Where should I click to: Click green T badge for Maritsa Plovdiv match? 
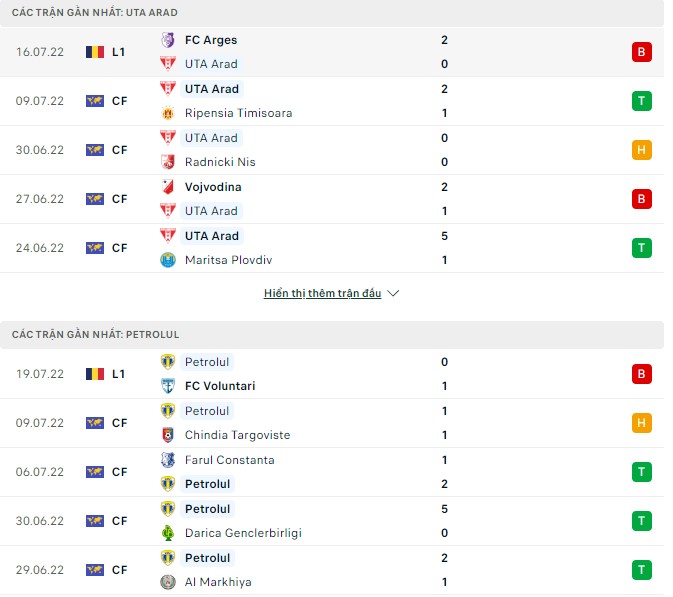click(x=641, y=248)
